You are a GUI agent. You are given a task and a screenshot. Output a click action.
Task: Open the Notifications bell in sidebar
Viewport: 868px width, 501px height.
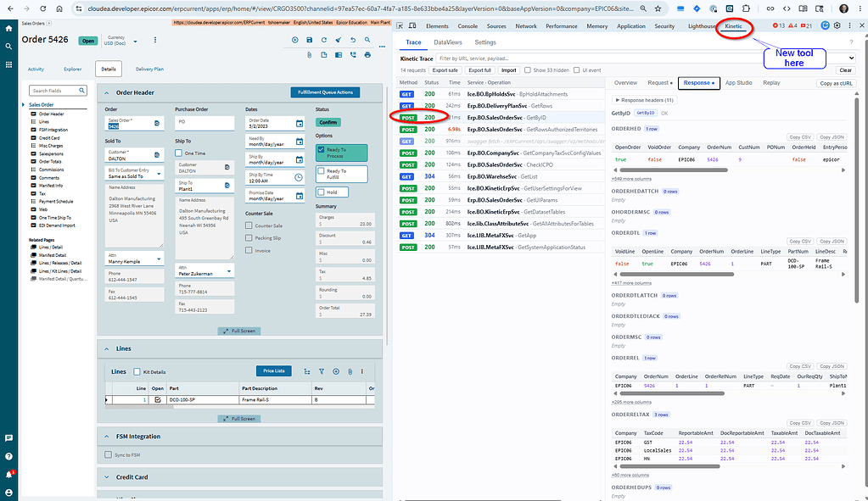click(x=8, y=475)
